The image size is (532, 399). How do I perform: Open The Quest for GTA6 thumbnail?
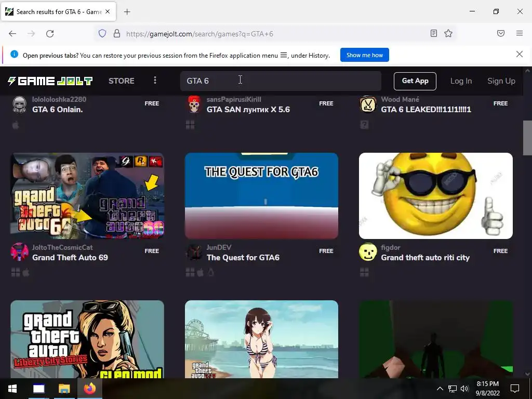[262, 196]
